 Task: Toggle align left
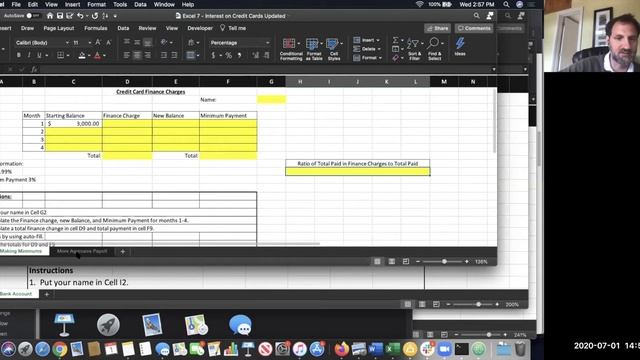pos(127,55)
